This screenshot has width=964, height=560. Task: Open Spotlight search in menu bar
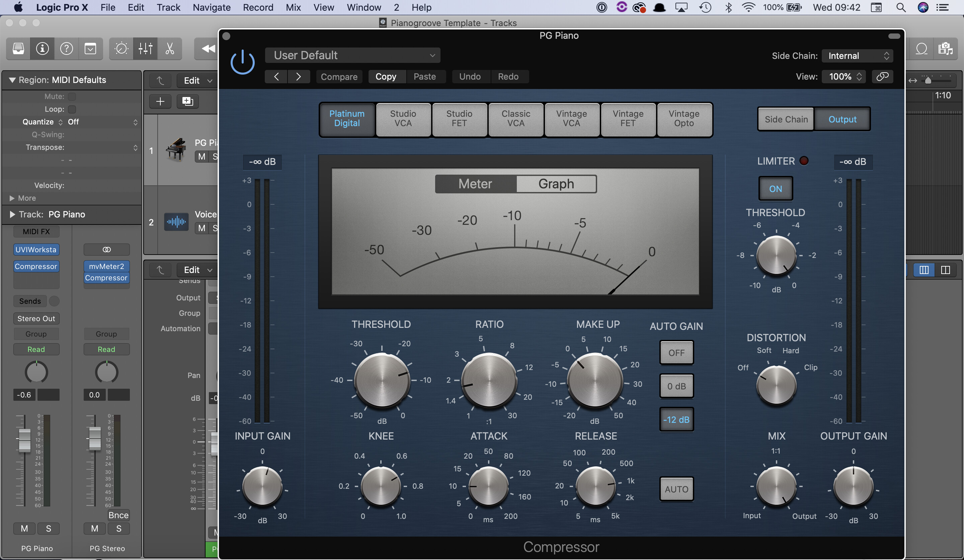coord(901,7)
